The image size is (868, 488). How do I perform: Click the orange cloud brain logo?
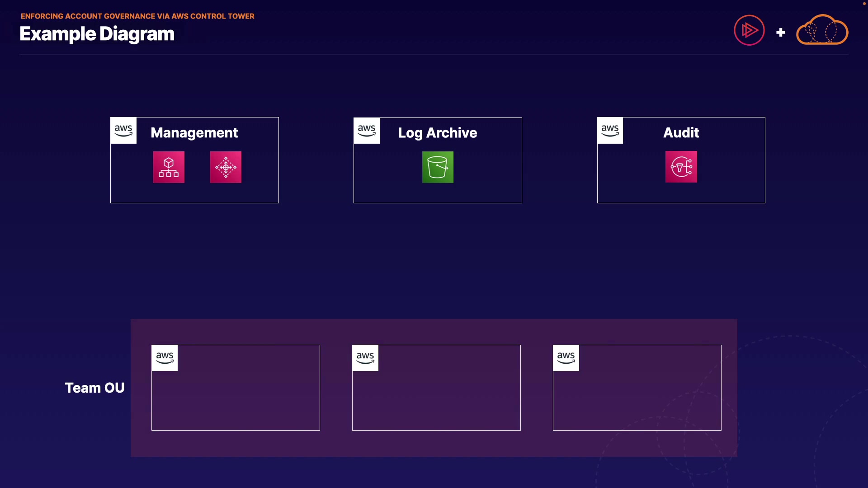pyautogui.click(x=822, y=30)
